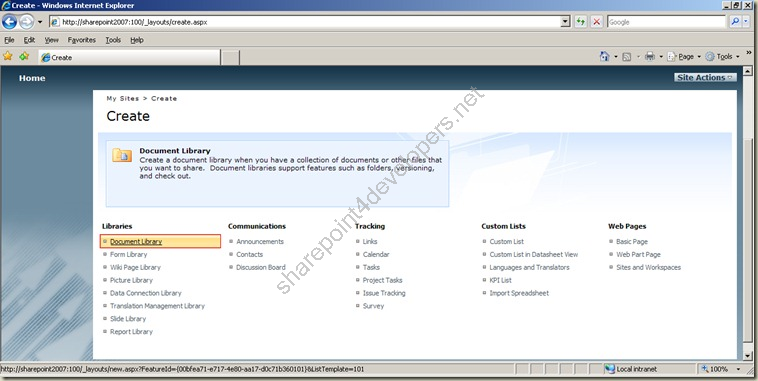758x381 pixels.
Task: Click the Project Tasks link
Action: tap(382, 280)
